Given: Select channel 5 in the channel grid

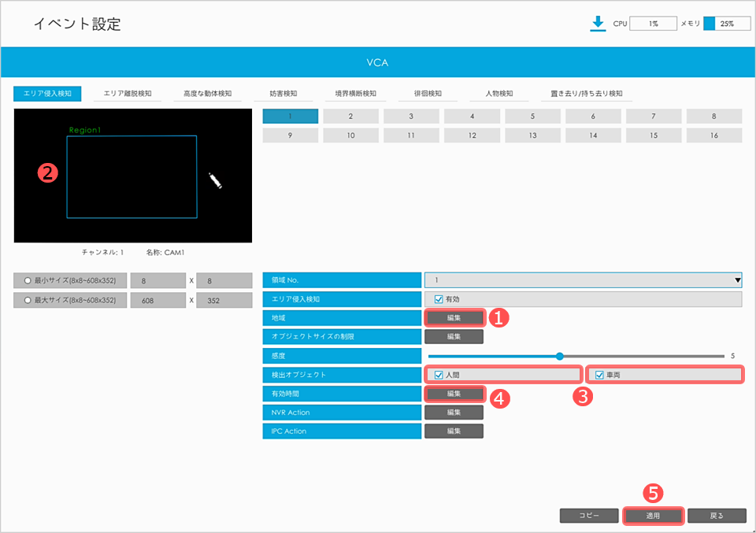Looking at the screenshot, I should (x=532, y=116).
